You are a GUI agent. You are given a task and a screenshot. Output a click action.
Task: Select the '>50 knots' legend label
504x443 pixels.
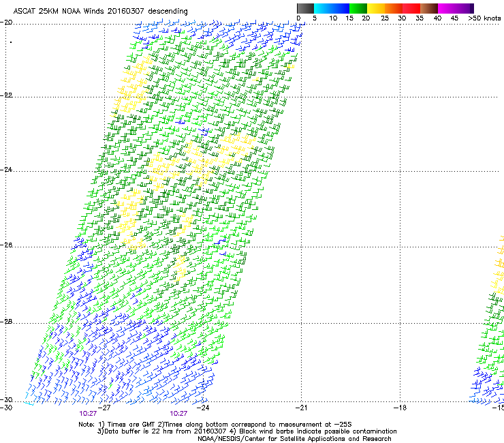484,18
